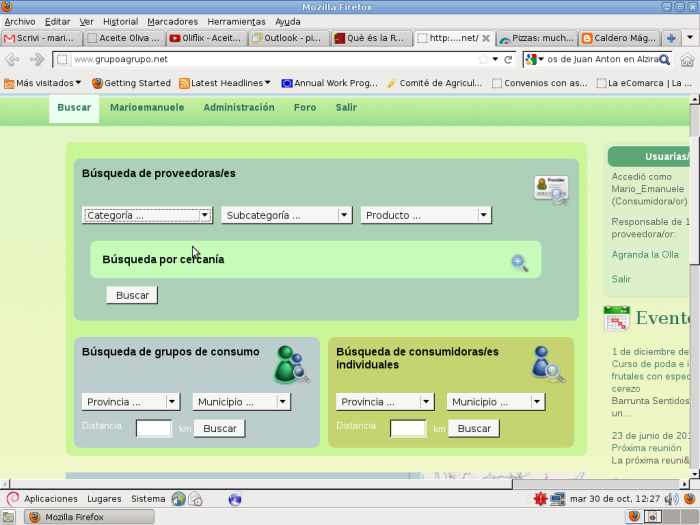Close the grupoagrupo.net tab
Screen dimensions: 700x525
coord(486,38)
